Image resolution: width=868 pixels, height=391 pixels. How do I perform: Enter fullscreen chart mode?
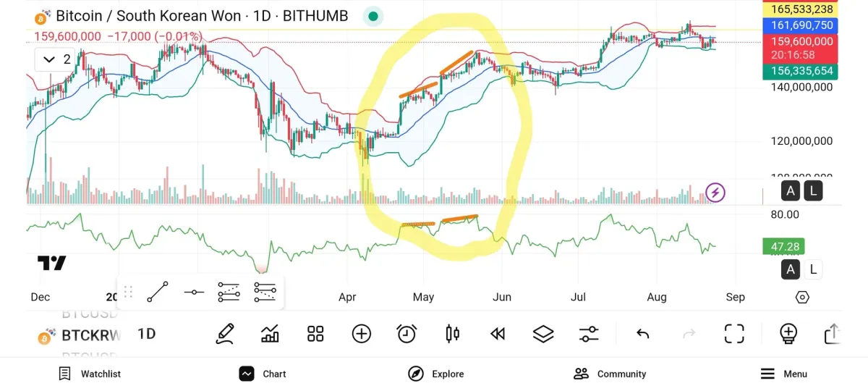coord(734,334)
